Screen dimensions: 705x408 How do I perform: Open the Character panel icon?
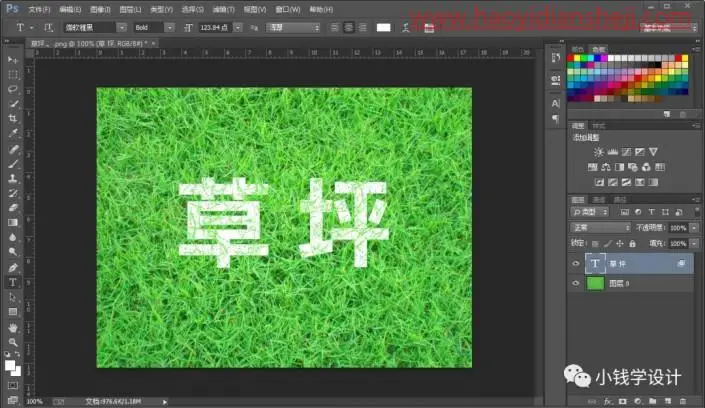coord(556,103)
